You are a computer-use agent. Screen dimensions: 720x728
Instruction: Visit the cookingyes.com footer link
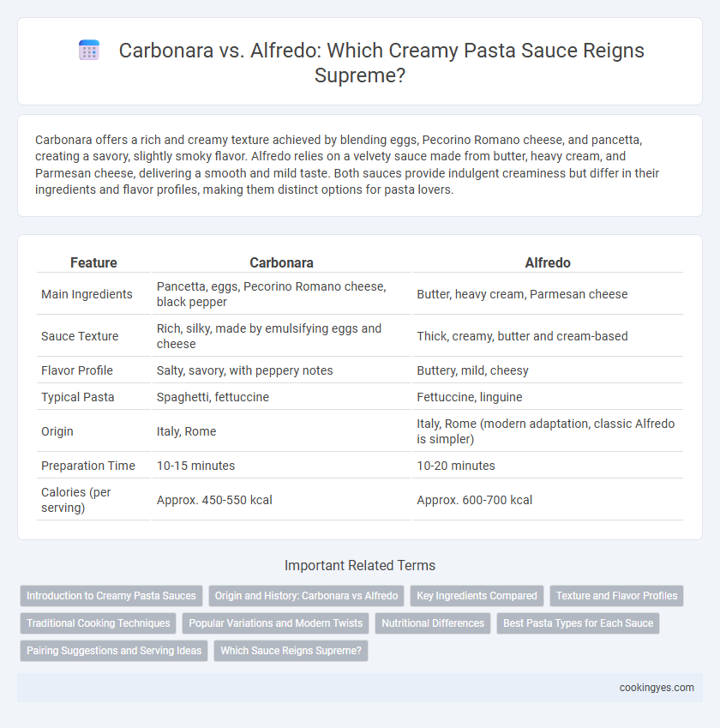coord(657,688)
